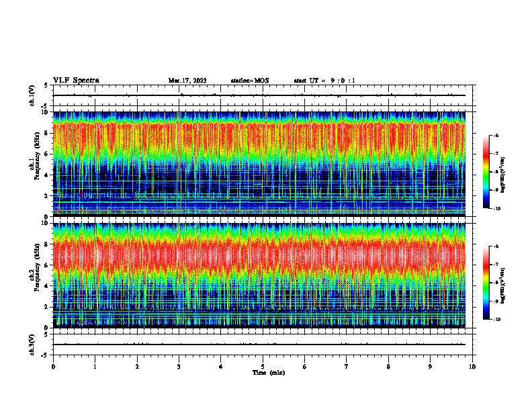The height and width of the screenshot is (411, 532).
Task: Click time axis tick label "3"
Action: (x=179, y=367)
